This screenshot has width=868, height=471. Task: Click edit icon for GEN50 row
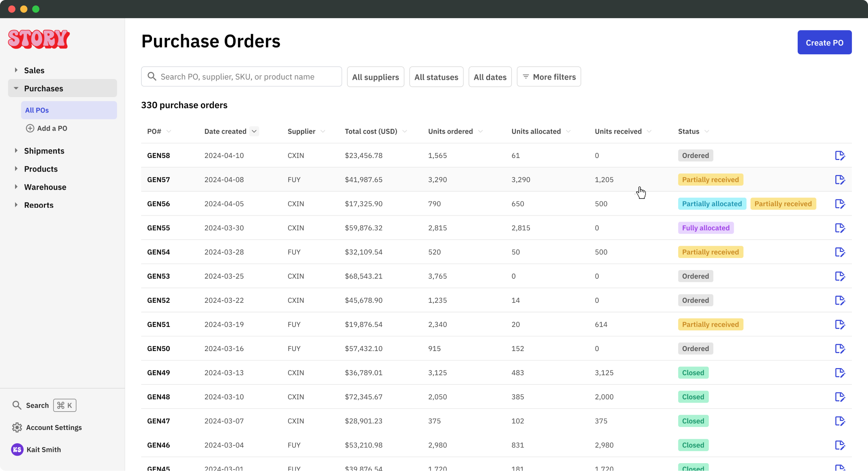tap(840, 349)
